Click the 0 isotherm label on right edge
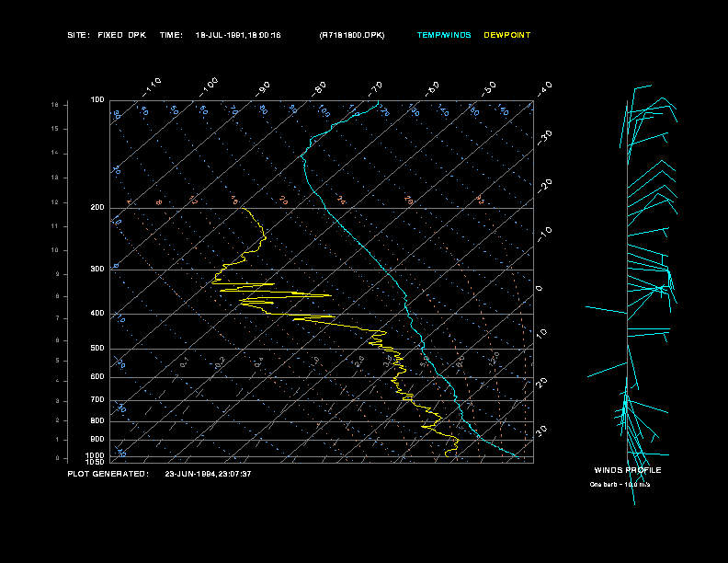 539,289
